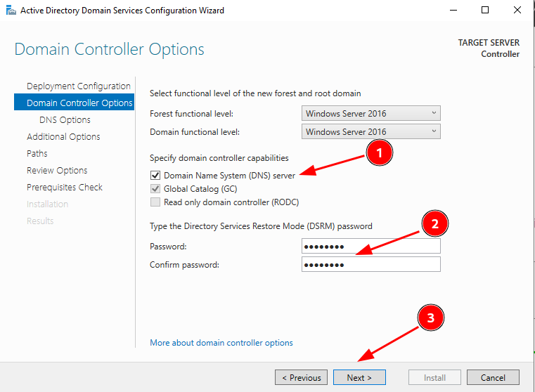Viewport: 535px width, 392px height.
Task: Check Read only domain controller (RODC)
Action: (x=155, y=202)
